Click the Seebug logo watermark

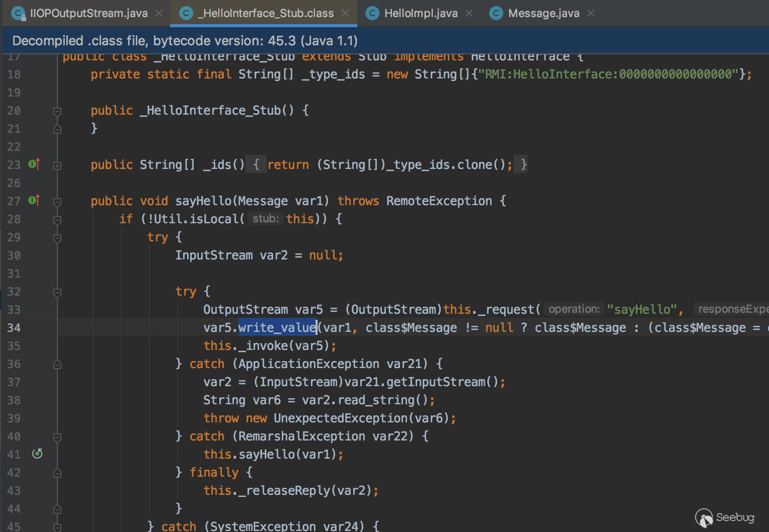point(725,517)
